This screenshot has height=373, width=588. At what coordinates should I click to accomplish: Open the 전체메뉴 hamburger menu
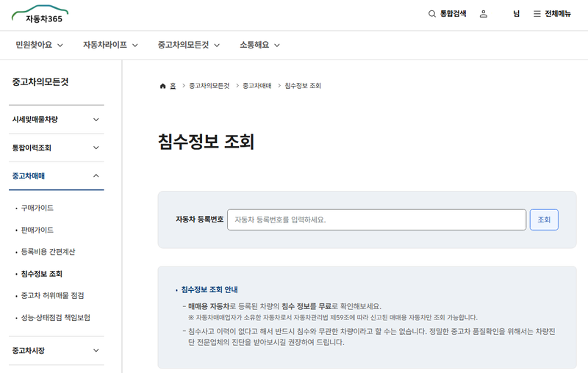[552, 14]
